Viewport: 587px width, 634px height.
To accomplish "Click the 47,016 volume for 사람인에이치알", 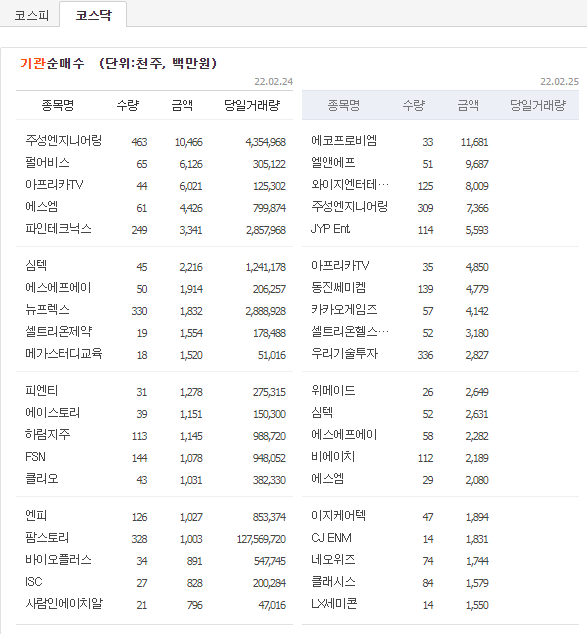I will (x=272, y=605).
